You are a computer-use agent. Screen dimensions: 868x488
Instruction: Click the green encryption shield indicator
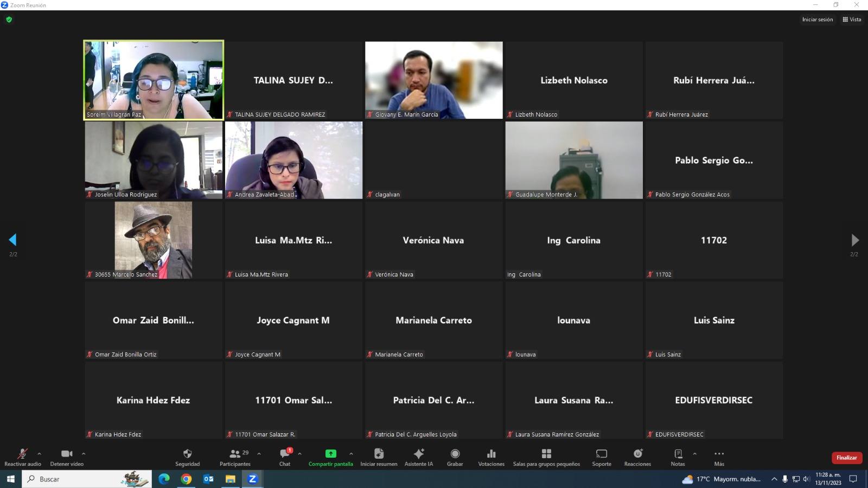(x=9, y=20)
